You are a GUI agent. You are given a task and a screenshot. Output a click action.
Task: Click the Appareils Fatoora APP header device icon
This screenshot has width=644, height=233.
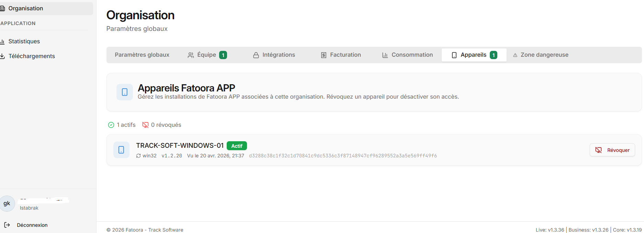pos(125,92)
